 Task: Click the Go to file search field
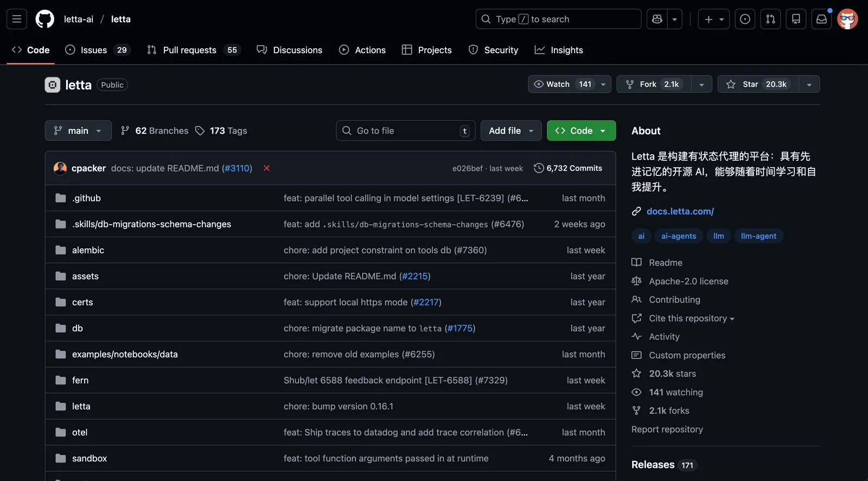[406, 131]
